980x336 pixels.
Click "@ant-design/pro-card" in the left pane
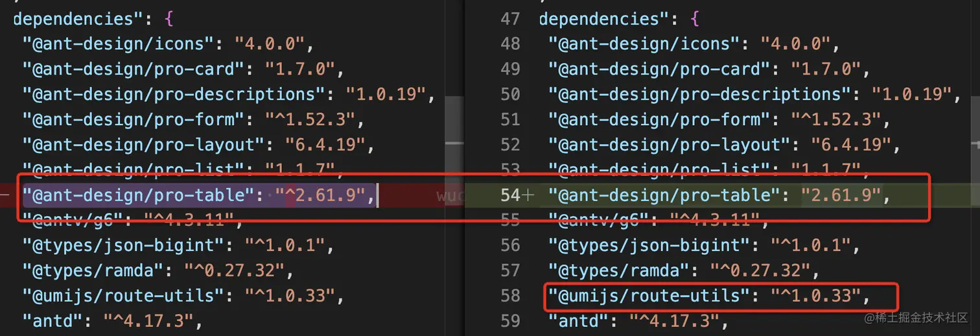pos(134,69)
